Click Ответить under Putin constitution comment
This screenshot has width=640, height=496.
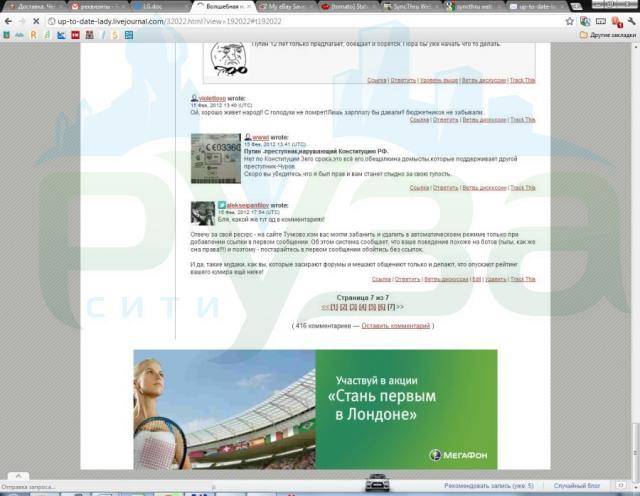point(445,187)
